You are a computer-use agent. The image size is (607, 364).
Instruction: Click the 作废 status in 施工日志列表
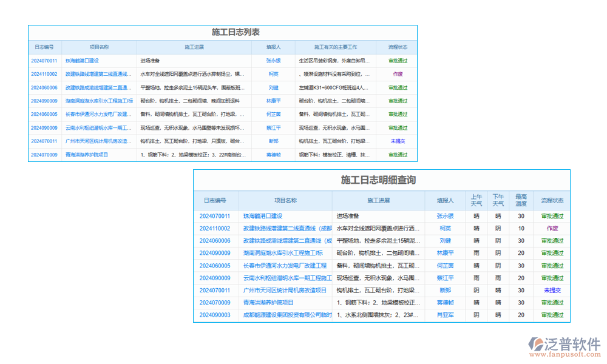398,74
